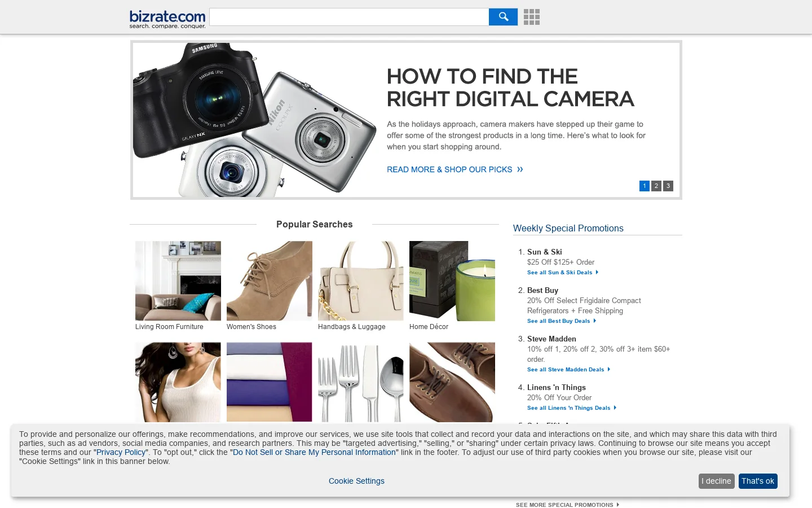Open the Steve Madden promotion title
Viewport: 812px width, 508px height.
coord(551,339)
